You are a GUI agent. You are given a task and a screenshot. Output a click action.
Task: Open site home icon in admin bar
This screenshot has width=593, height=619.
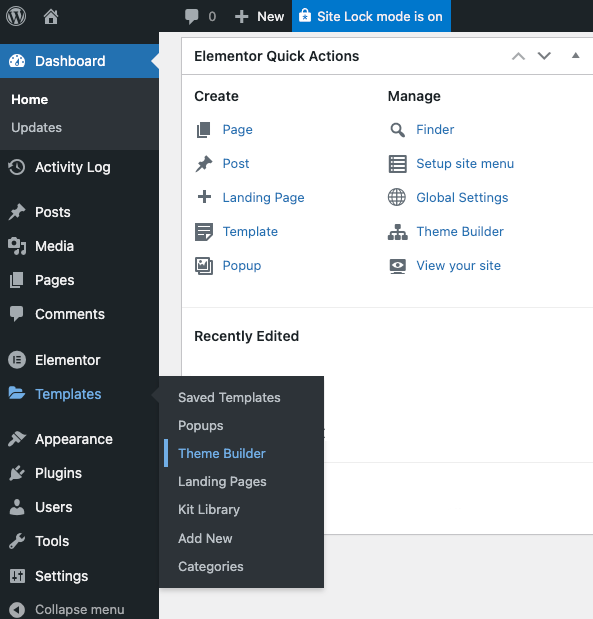[x=51, y=17]
